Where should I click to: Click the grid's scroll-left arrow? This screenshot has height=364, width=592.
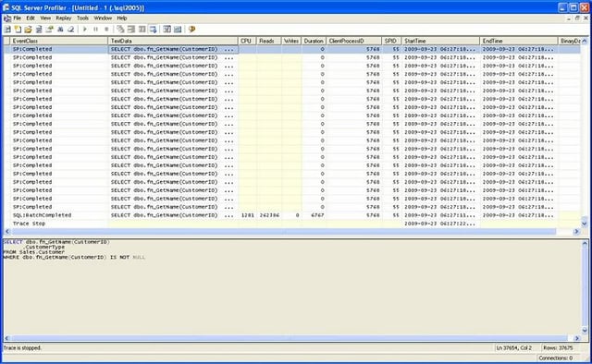(x=7, y=231)
